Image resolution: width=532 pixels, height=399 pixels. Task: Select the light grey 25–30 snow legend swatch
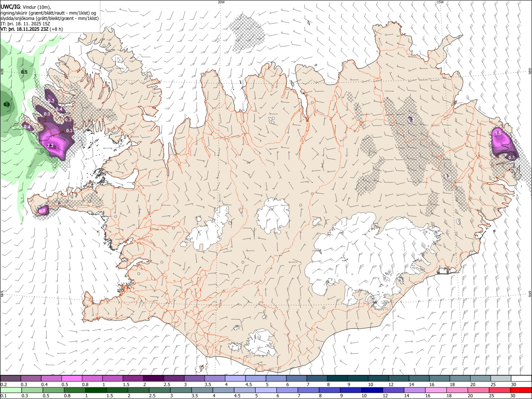(500, 379)
